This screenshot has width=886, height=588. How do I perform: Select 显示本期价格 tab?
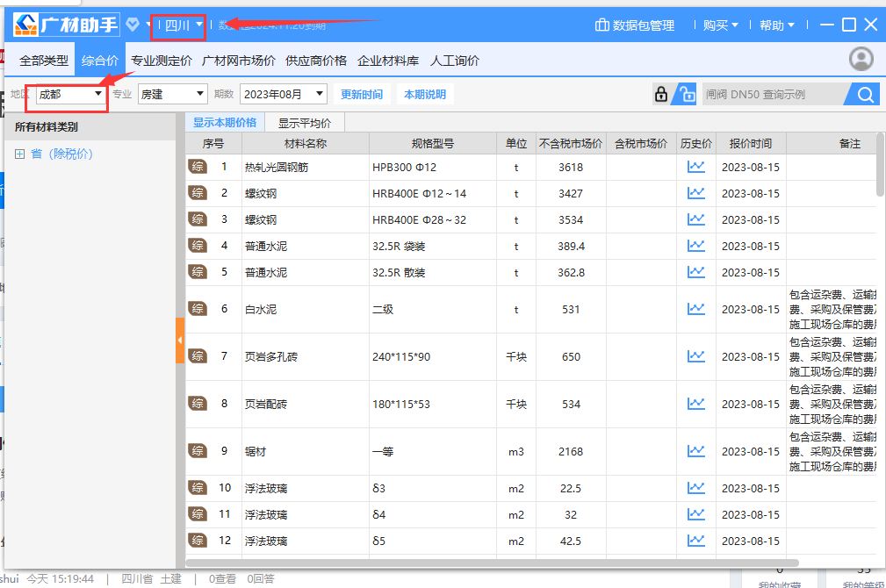225,123
